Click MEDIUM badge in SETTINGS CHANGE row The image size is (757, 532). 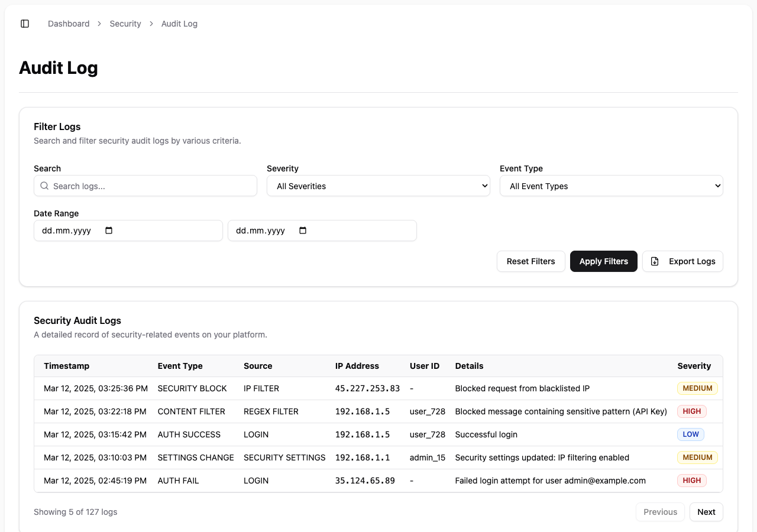[698, 458]
